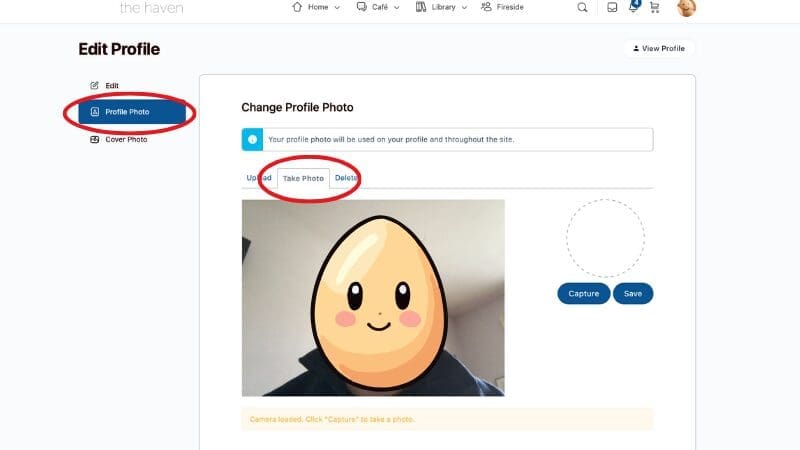Screen dimensions: 800x450
Task: Open the shopping cart icon
Action: [x=655, y=7]
